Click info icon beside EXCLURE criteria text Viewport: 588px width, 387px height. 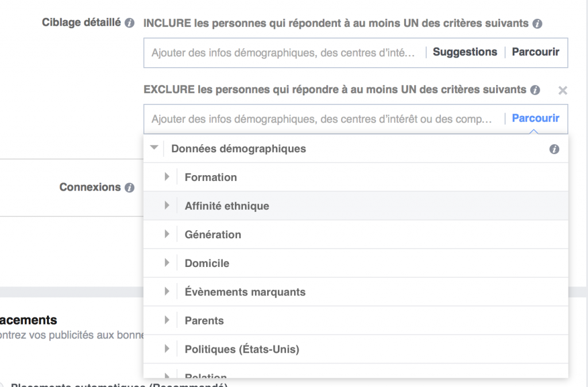[x=535, y=90]
